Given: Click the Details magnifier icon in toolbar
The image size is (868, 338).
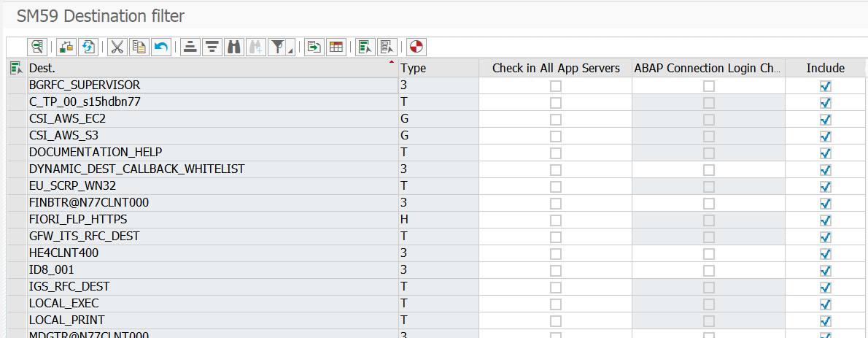Looking at the screenshot, I should [x=36, y=47].
